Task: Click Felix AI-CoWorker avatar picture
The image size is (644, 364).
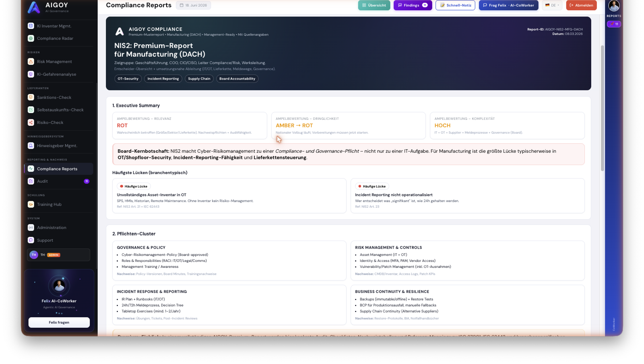Action: 59,286
